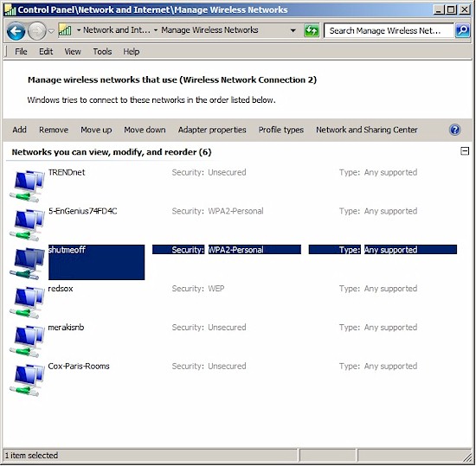Image resolution: width=476 pixels, height=466 pixels.
Task: Select the Cox-Paris-Rooms network name
Action: tap(79, 366)
